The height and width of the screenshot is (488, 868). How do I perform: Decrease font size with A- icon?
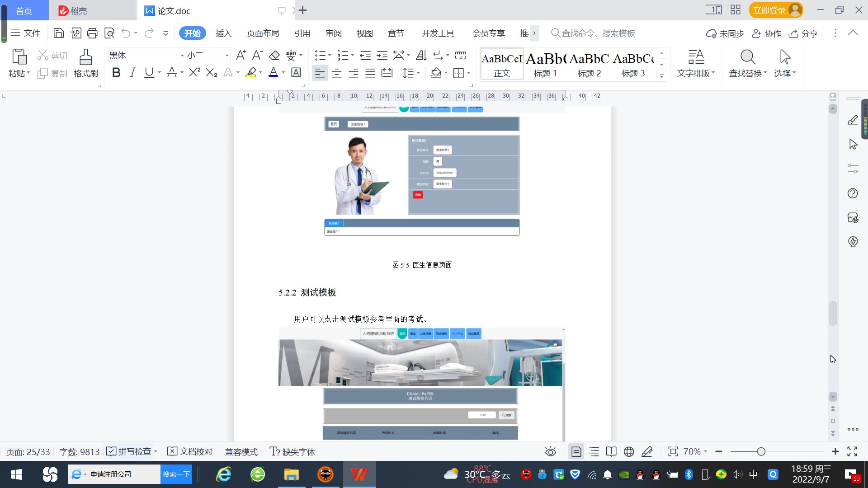257,55
